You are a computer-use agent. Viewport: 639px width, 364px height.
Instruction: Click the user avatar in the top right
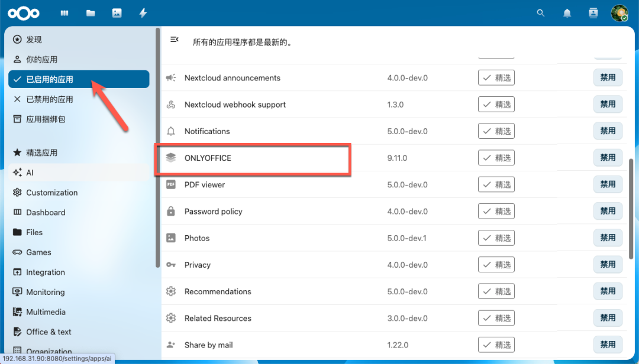619,12
